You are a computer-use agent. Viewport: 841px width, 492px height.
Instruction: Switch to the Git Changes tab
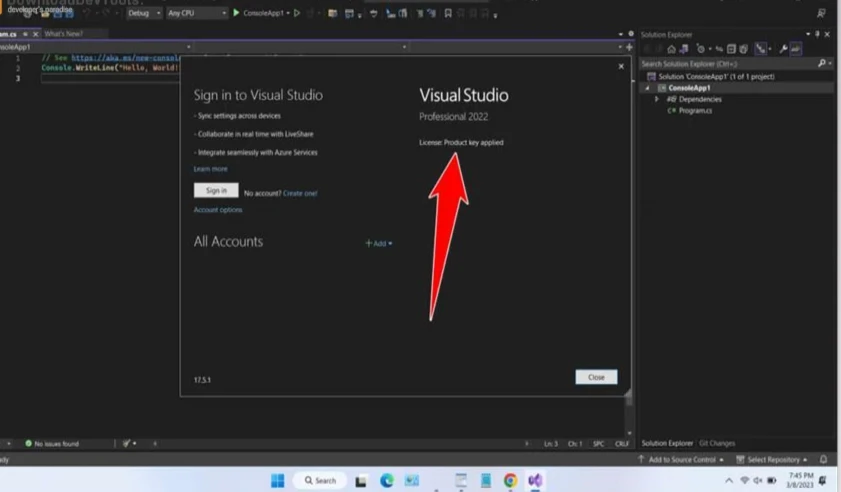[717, 443]
